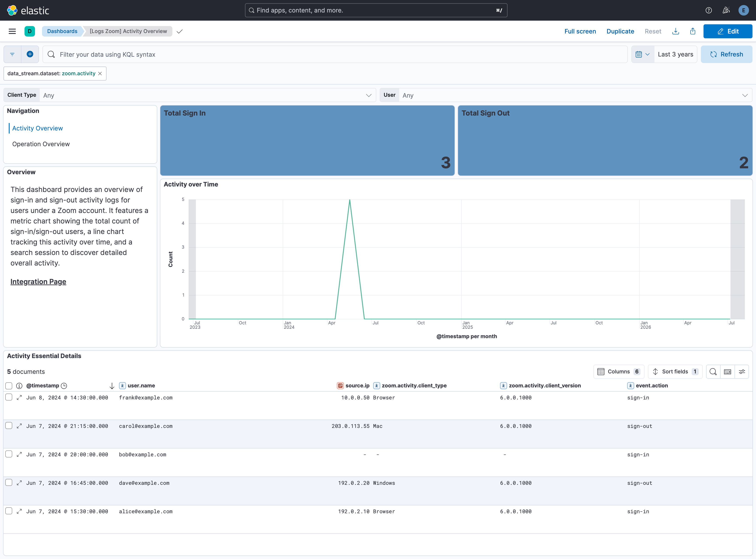Viewport: 756px width, 559px height.
Task: Open the Client Type dropdown
Action: [x=208, y=95]
